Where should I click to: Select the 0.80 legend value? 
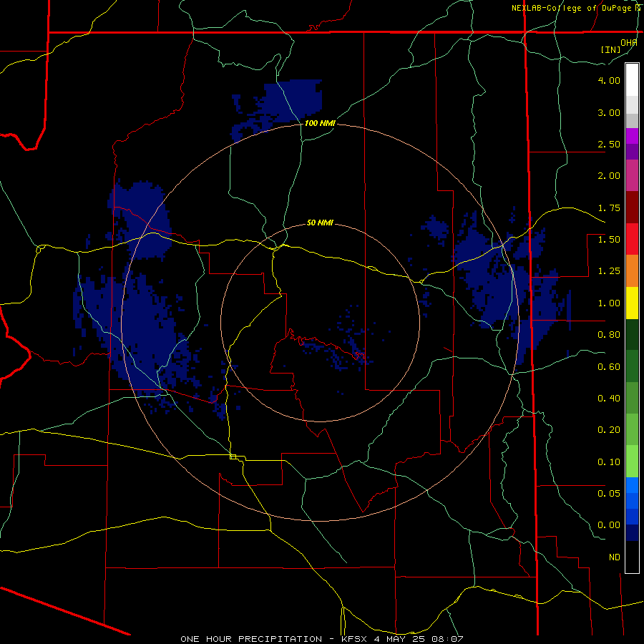[609, 335]
